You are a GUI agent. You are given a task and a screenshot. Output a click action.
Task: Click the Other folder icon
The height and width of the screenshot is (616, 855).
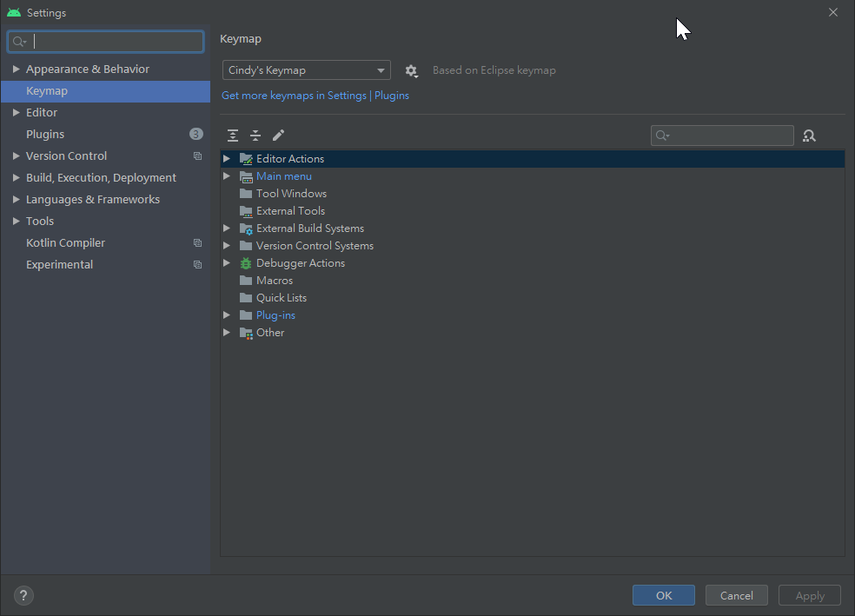(246, 333)
